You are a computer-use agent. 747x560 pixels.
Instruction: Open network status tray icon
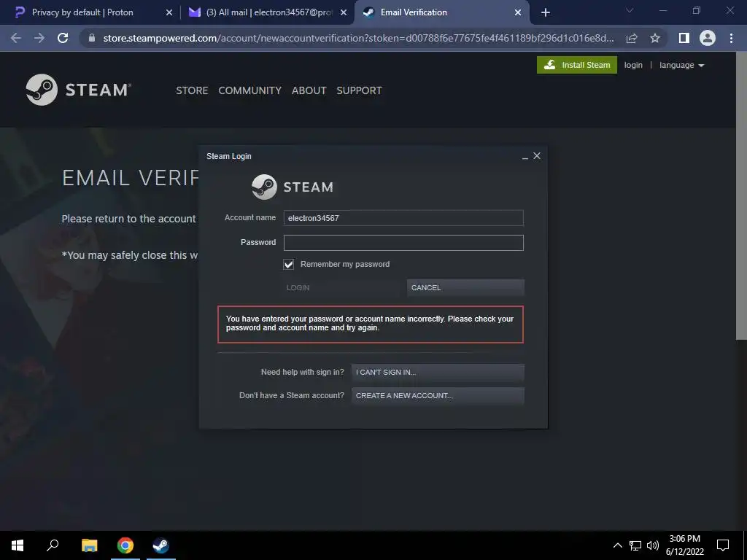(635, 545)
